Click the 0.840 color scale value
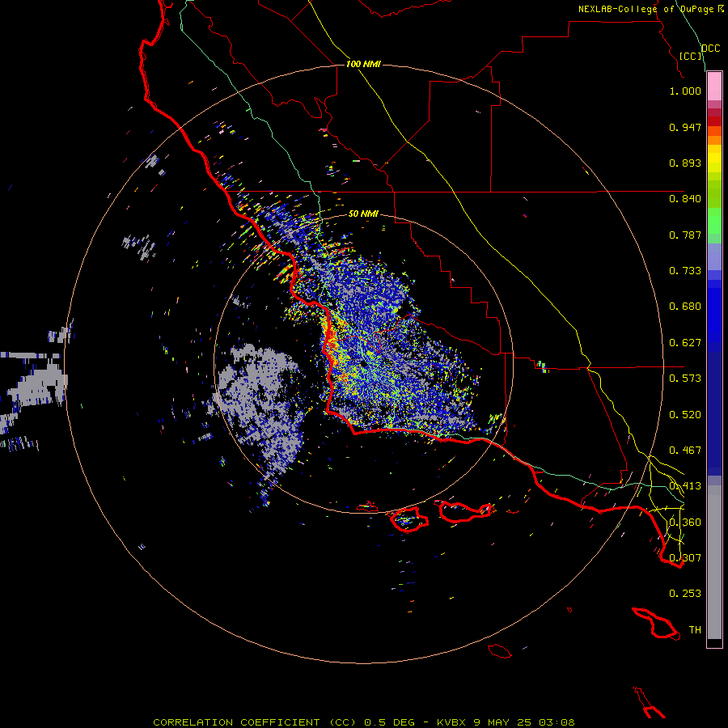The width and height of the screenshot is (728, 728). click(x=685, y=199)
